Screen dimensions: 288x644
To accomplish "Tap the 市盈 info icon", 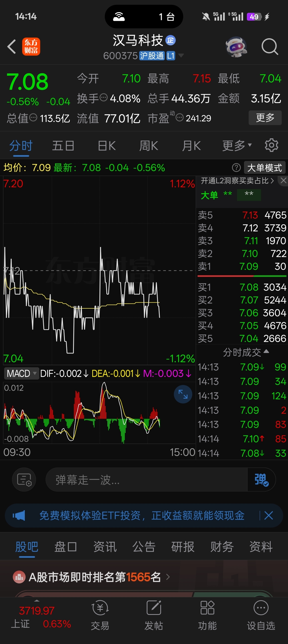I will tap(180, 117).
